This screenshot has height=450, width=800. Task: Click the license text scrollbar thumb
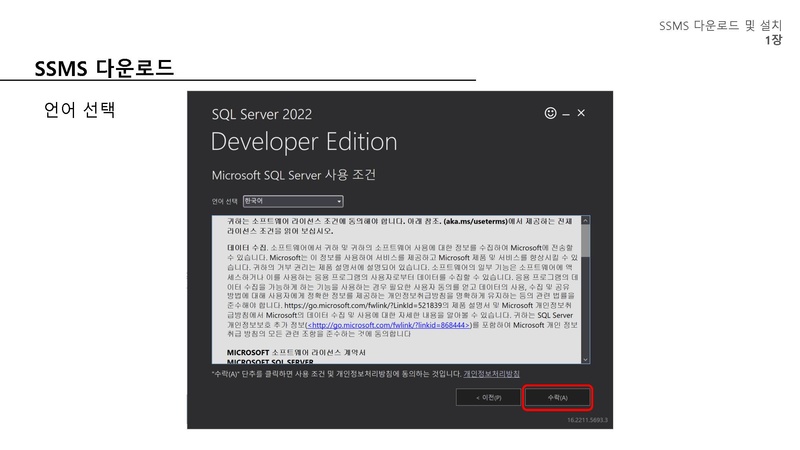(586, 240)
